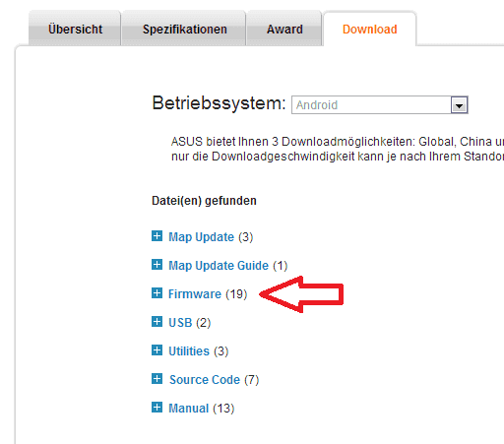Open the Betriebssystem dropdown arrow
This screenshot has height=444, width=504.
pyautogui.click(x=459, y=105)
